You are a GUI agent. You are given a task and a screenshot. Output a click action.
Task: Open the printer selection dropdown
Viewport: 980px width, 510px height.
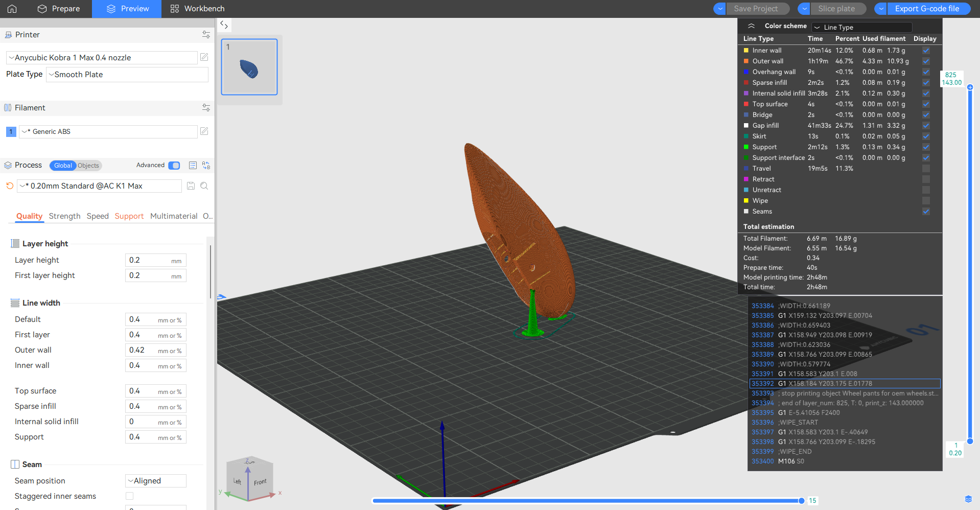[102, 58]
